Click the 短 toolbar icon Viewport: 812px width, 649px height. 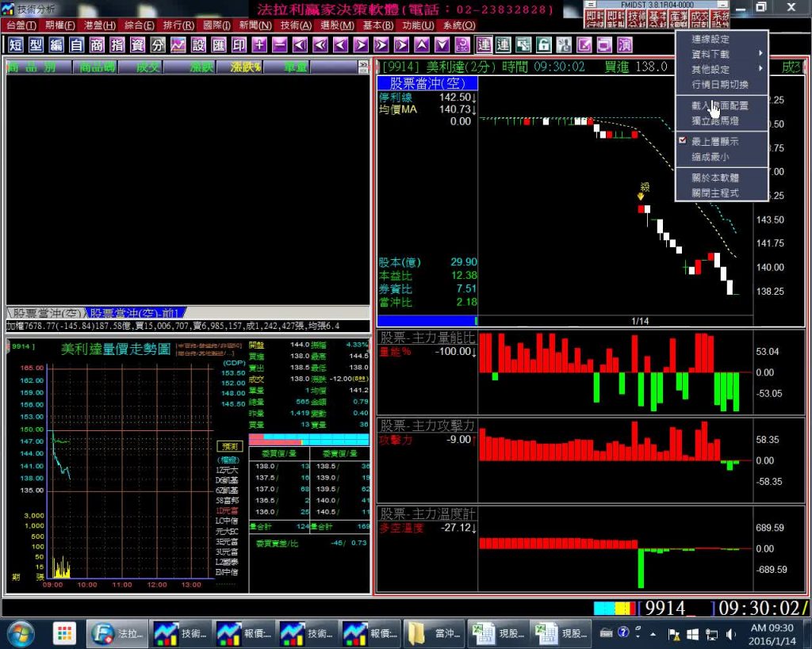[x=16, y=45]
